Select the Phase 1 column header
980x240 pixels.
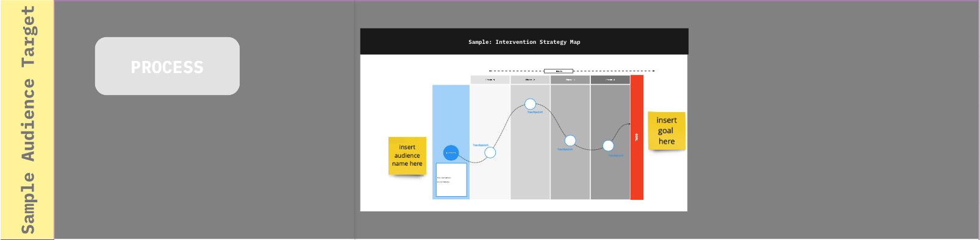490,80
